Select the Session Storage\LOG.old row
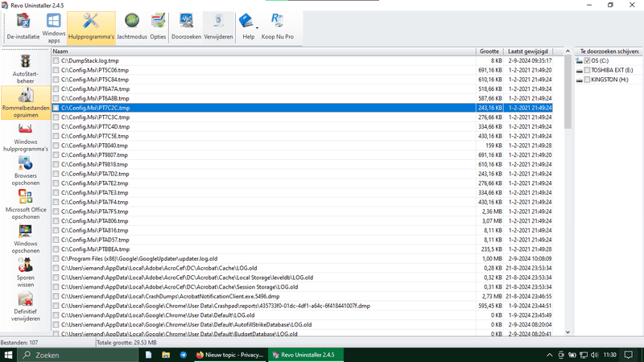This screenshot has width=644, height=362. 303,287
